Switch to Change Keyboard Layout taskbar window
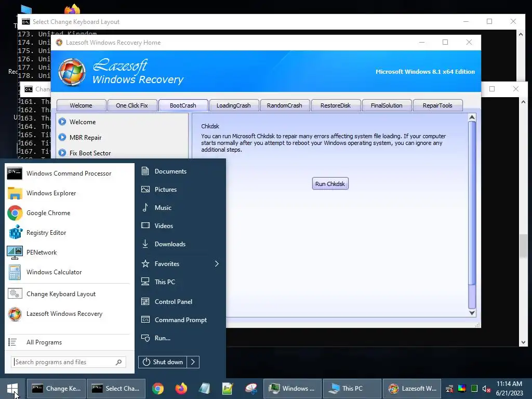 click(56, 389)
